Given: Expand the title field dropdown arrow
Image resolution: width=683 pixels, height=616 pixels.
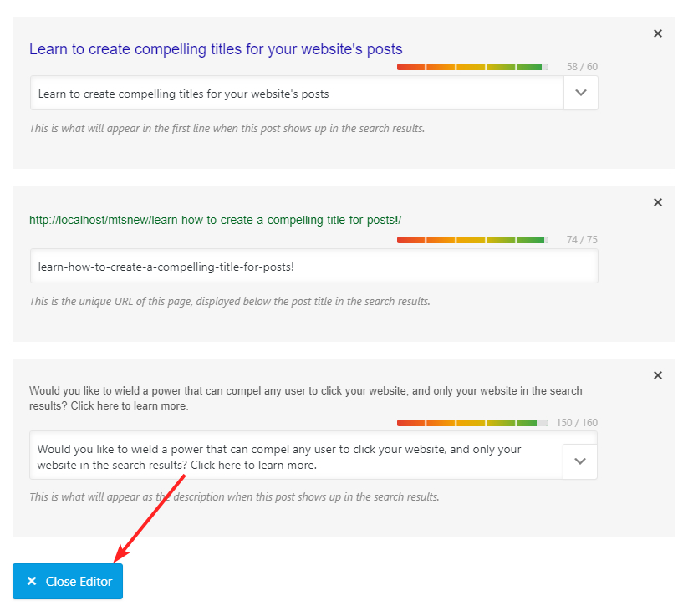Looking at the screenshot, I should tap(581, 94).
